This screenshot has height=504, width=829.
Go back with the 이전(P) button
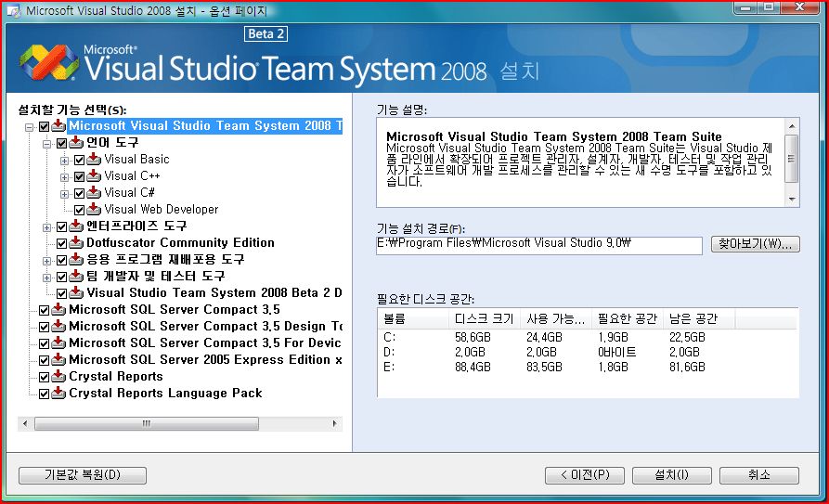point(585,475)
